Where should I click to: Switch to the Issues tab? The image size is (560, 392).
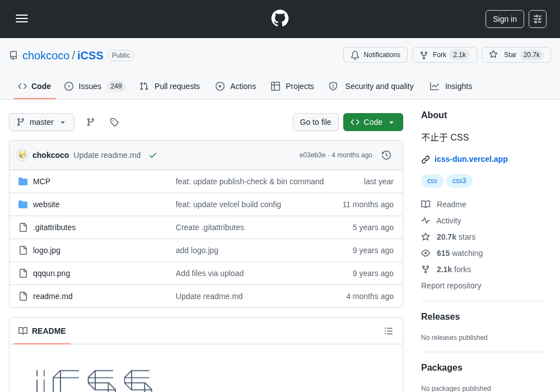(95, 86)
